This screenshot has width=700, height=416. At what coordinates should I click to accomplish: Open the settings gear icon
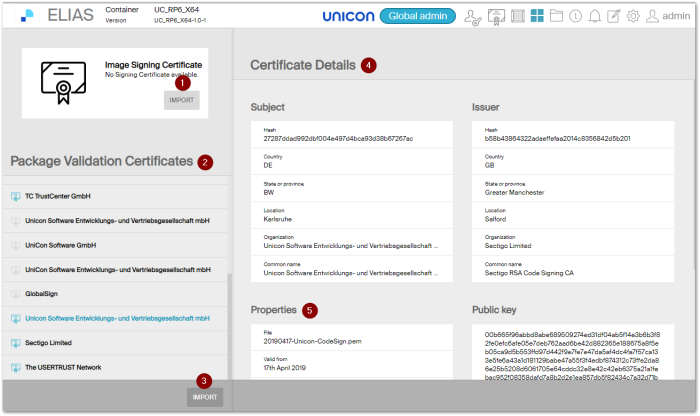pos(633,16)
